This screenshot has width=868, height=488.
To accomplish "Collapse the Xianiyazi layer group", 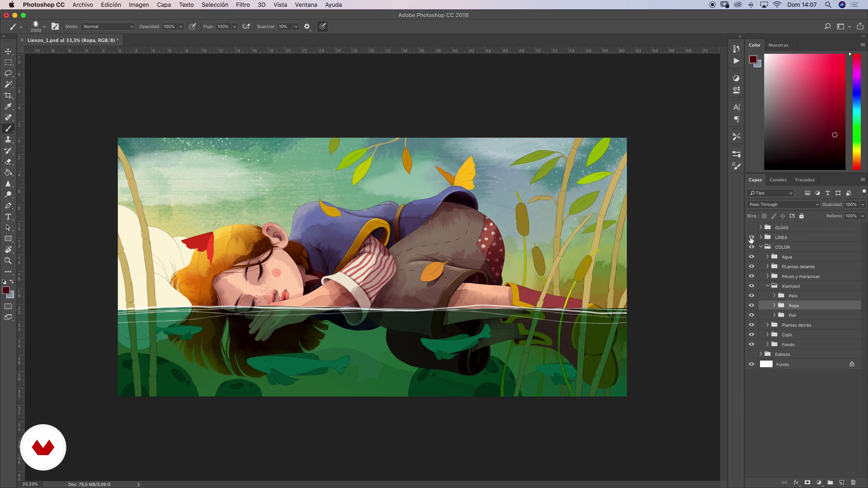I will pos(768,286).
